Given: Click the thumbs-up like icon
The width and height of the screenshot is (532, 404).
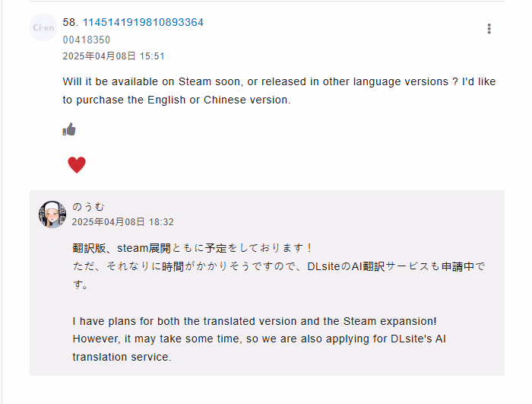Looking at the screenshot, I should point(69,129).
